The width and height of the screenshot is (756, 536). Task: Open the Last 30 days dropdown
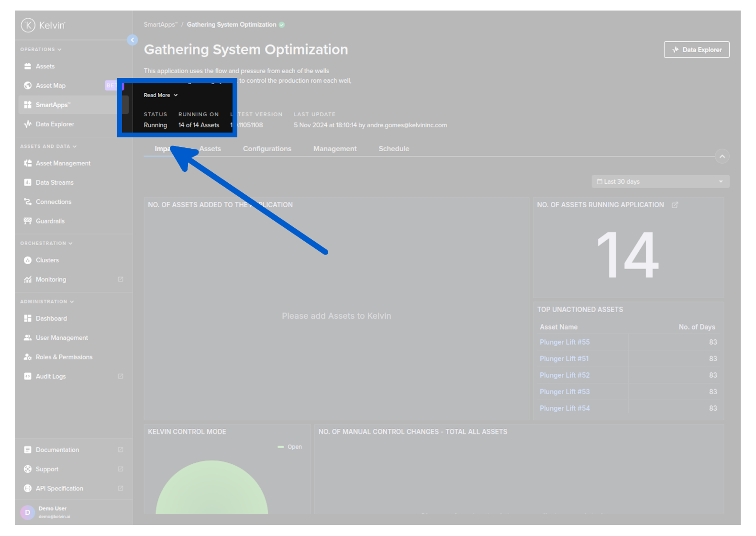pyautogui.click(x=660, y=182)
